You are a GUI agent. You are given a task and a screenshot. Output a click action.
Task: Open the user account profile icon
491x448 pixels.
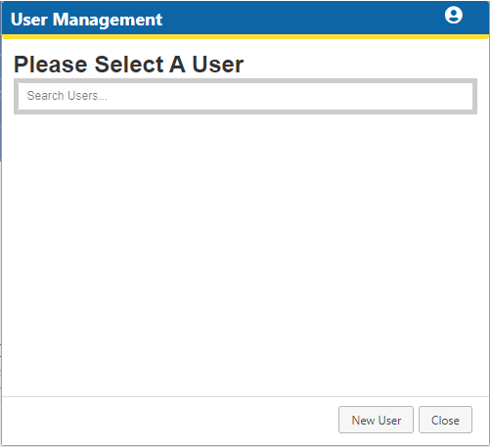click(454, 15)
